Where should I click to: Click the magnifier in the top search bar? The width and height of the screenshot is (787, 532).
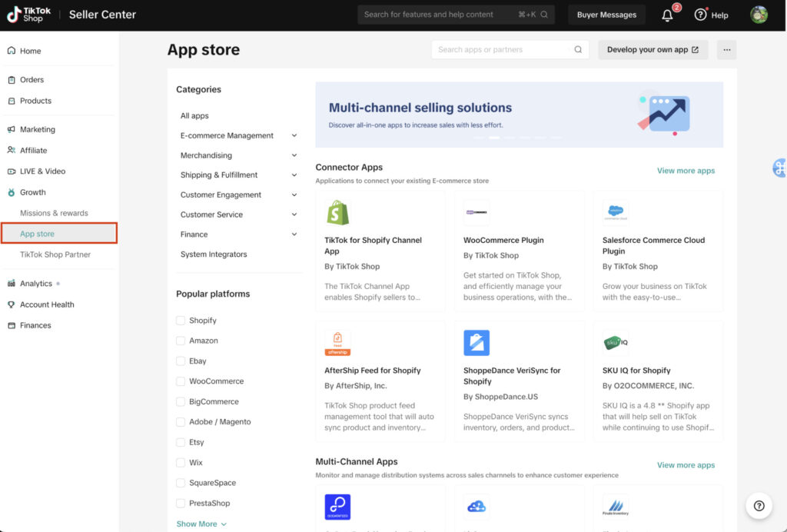tap(544, 15)
